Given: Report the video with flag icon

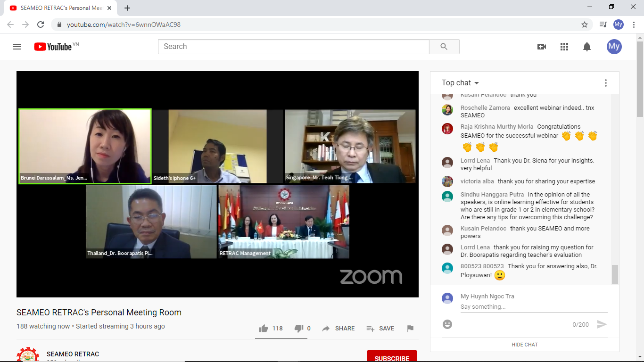Looking at the screenshot, I should tap(410, 329).
